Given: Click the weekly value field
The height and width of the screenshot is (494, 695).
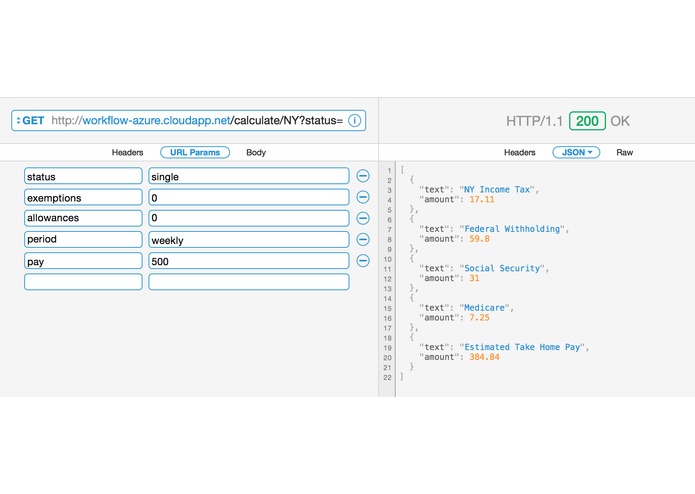Looking at the screenshot, I should point(249,239).
